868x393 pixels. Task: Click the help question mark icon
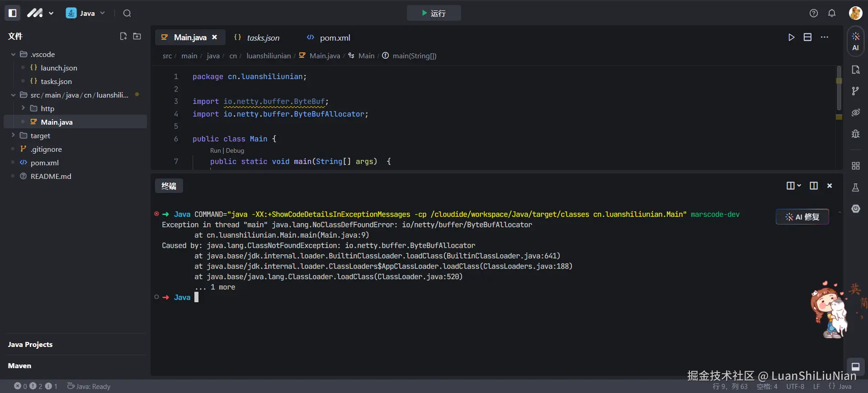pos(814,13)
